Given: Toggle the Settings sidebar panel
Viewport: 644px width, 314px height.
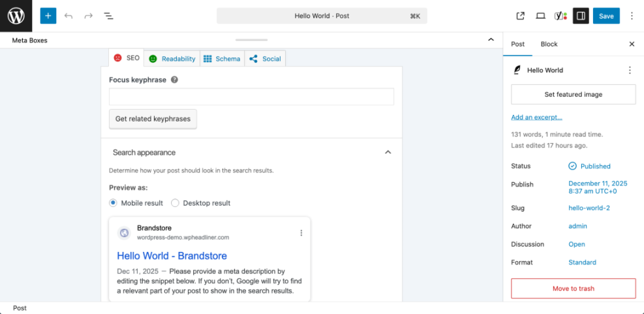Looking at the screenshot, I should [581, 16].
